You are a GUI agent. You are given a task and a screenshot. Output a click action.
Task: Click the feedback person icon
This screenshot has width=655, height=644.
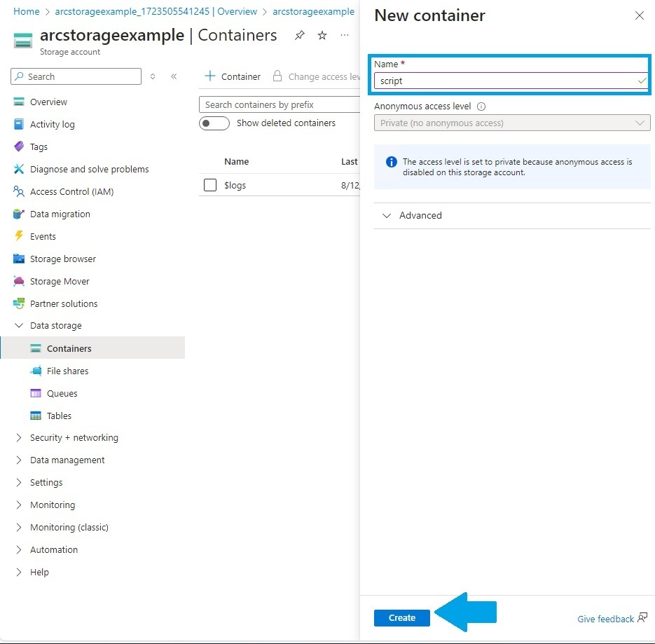642,617
